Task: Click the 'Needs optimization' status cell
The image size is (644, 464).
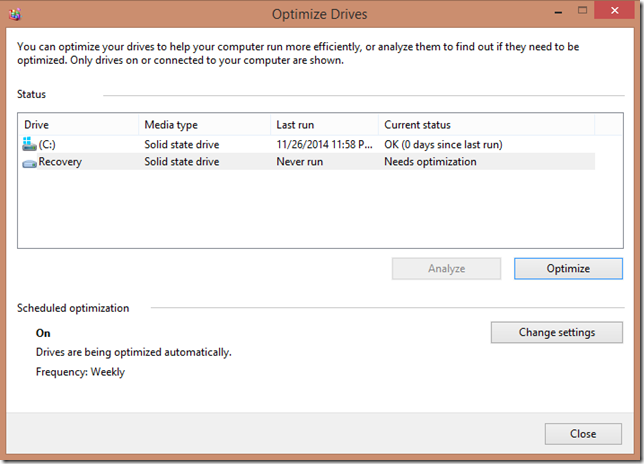Action: [430, 162]
